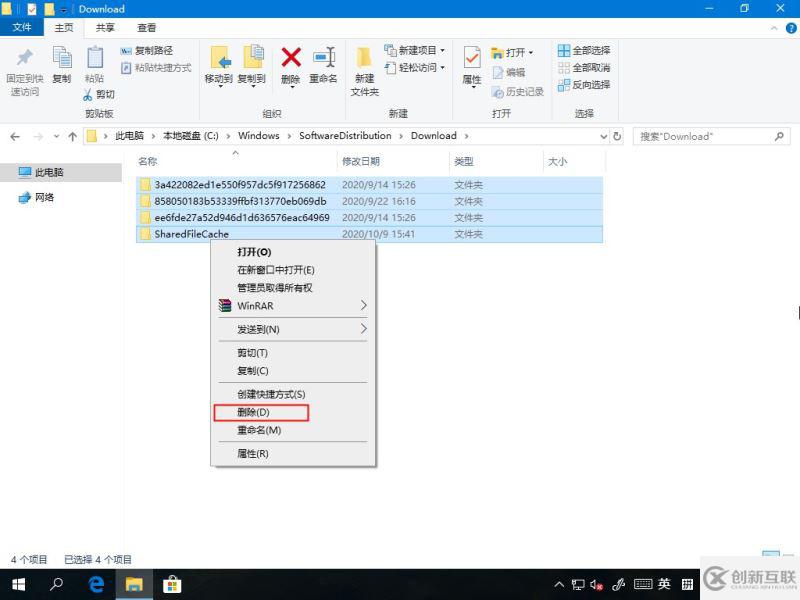The width and height of the screenshot is (800, 600).
Task: Click Cut scissors in clipboard group
Action: point(99,94)
